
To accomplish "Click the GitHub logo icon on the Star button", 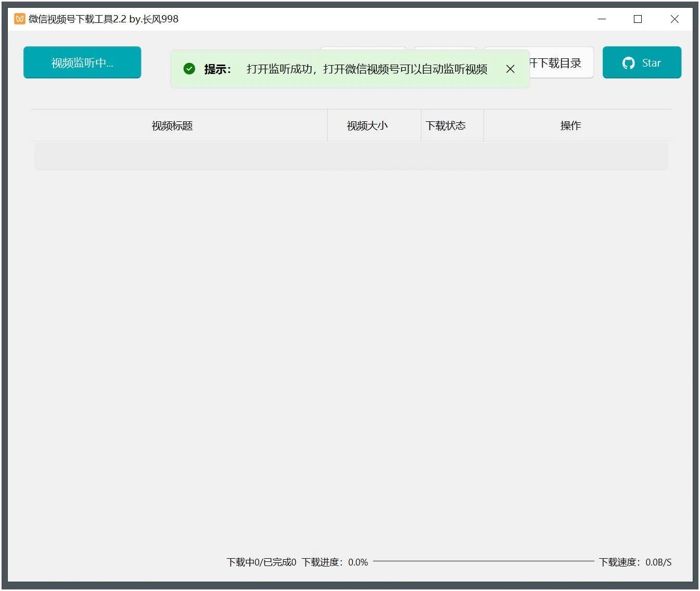I will click(629, 62).
